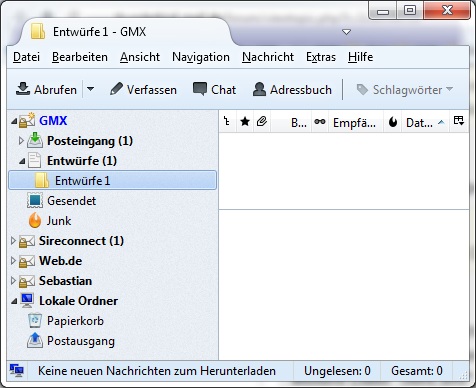Sort by the read-status glasses column

(x=320, y=121)
